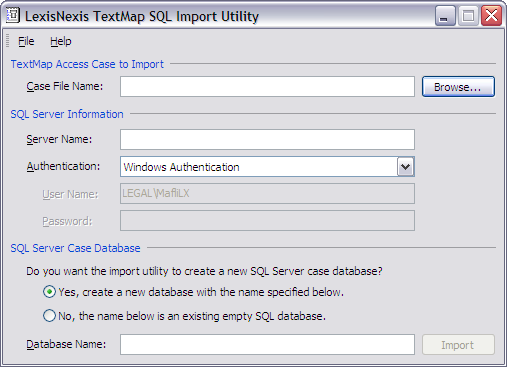Focus the Case File Name field
This screenshot has width=507, height=367.
[x=267, y=87]
